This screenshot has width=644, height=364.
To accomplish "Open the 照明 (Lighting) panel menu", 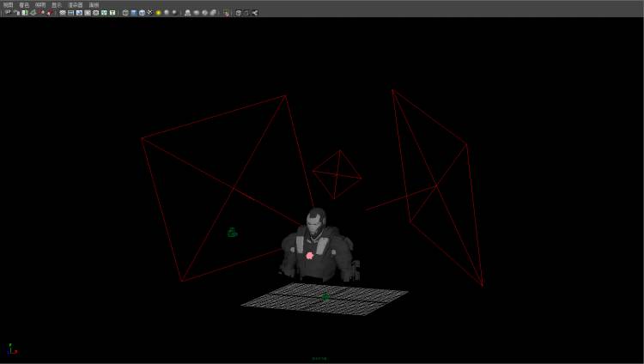I will point(40,5).
